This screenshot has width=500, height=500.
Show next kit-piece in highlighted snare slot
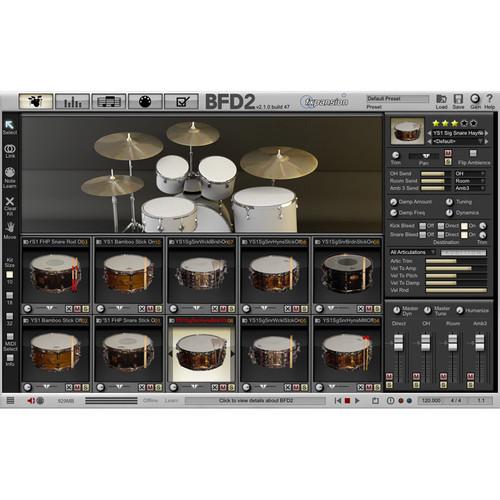[x=233, y=354]
